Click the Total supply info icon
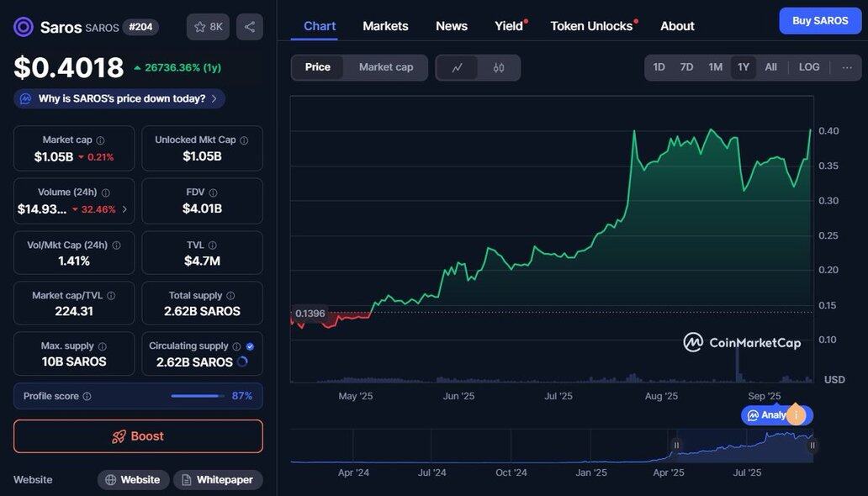 point(230,296)
